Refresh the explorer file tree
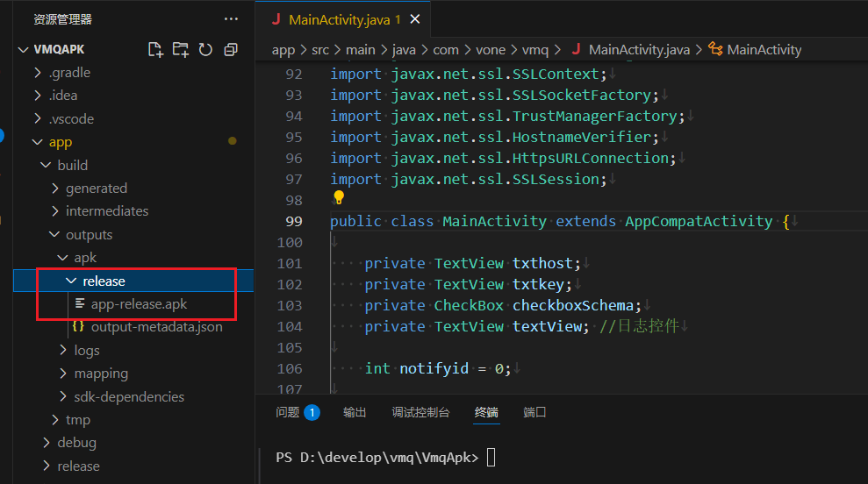 point(205,50)
